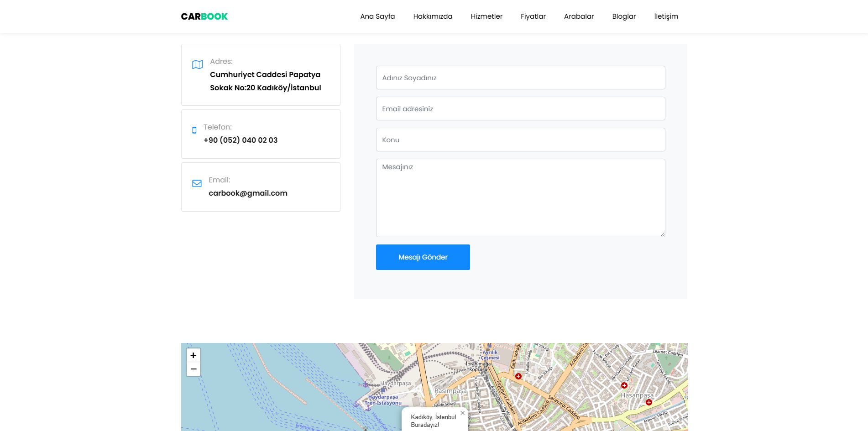Go to the Hakkımızda page
The image size is (868, 431).
(x=432, y=16)
